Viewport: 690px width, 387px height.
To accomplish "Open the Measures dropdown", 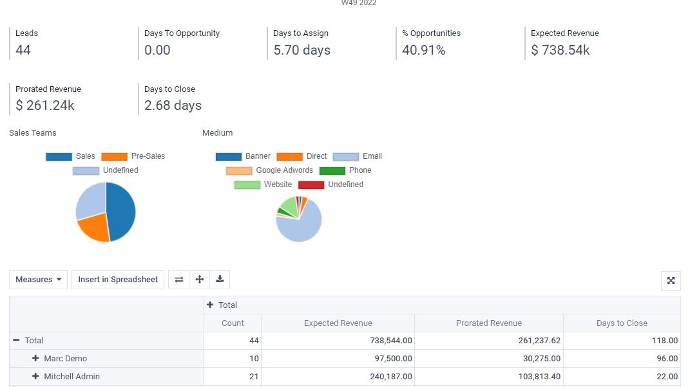I will pyautogui.click(x=38, y=280).
